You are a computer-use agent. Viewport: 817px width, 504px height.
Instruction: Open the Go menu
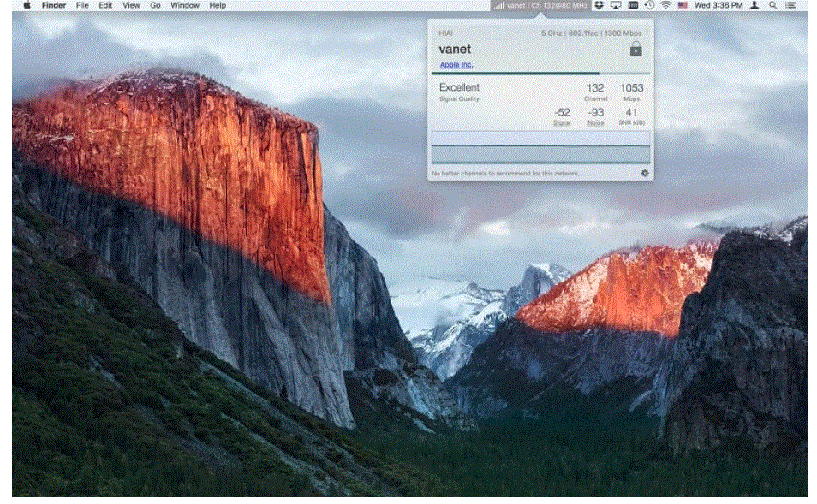coord(155,5)
